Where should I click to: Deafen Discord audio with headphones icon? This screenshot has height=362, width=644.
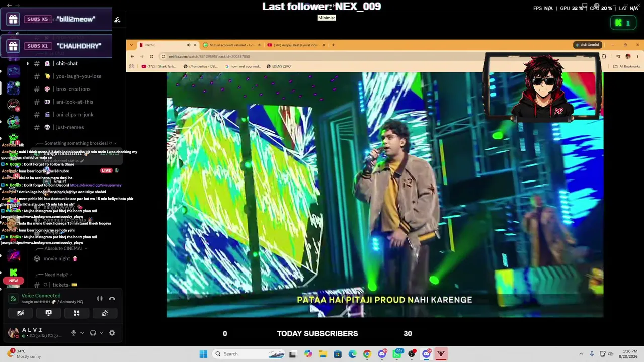tap(93, 333)
